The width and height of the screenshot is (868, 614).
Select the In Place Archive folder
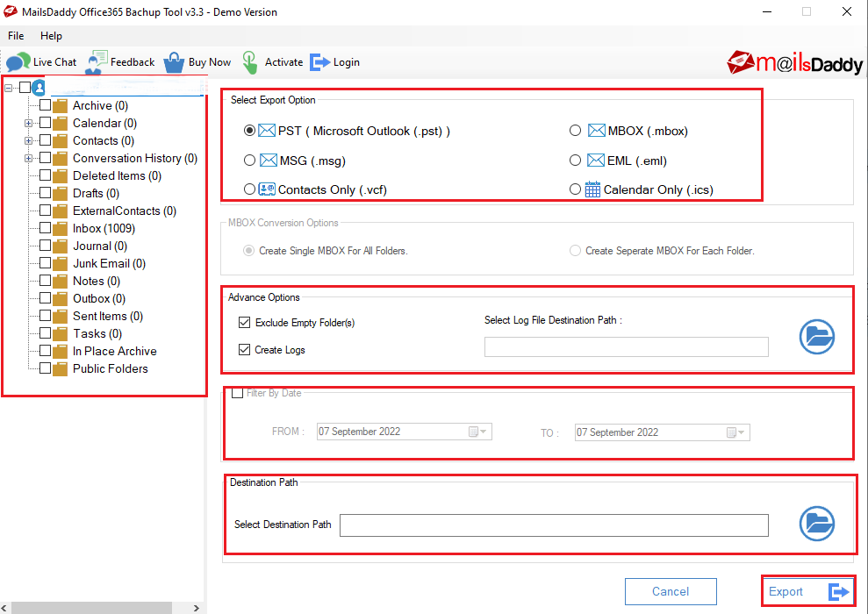pos(115,351)
